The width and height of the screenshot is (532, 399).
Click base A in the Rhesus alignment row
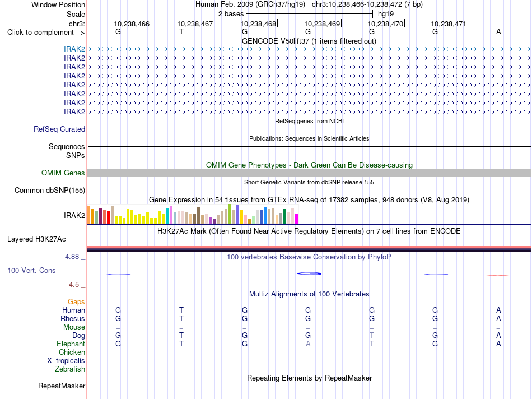(498, 318)
